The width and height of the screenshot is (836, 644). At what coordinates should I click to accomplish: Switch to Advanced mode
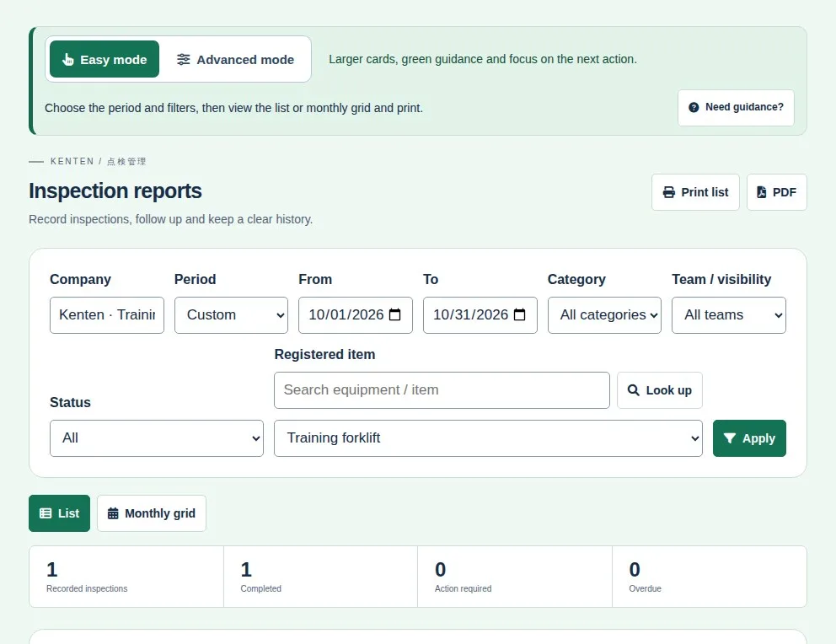(x=235, y=59)
